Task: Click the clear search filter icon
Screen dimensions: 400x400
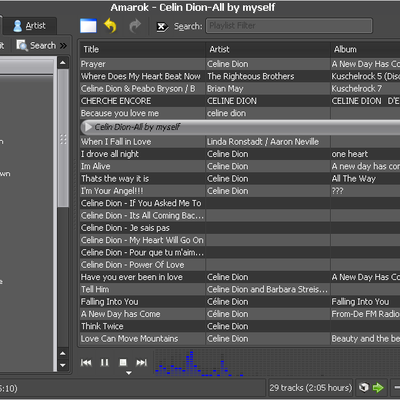Action: click(163, 26)
